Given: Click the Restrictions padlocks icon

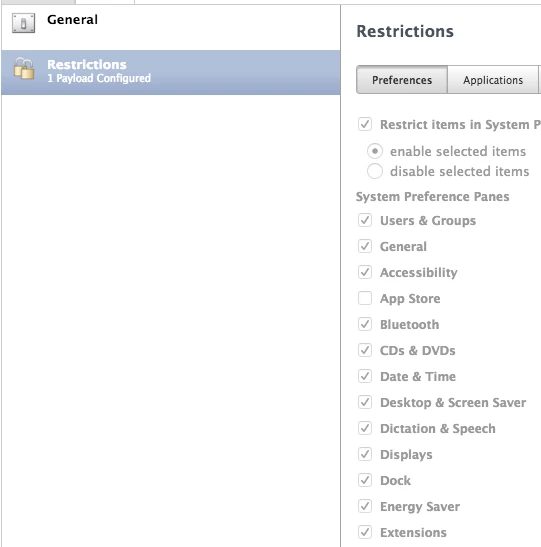Looking at the screenshot, I should 24,69.
